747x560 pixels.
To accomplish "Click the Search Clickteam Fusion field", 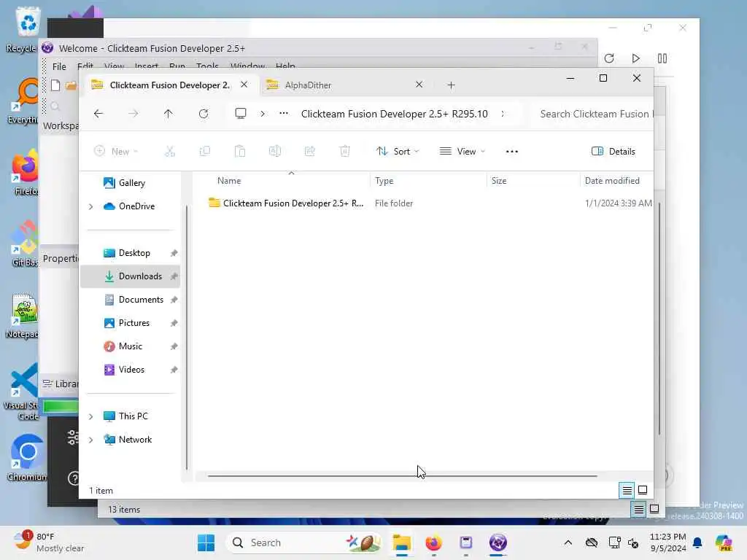I will coord(592,114).
